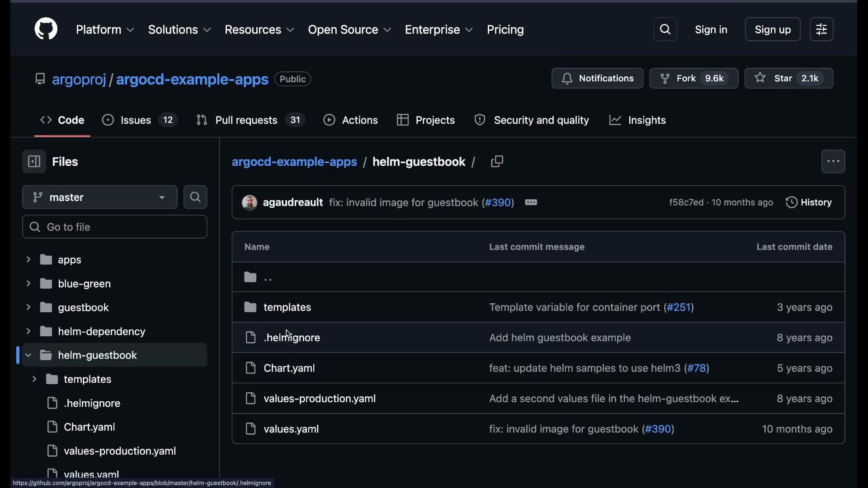Collapse the helm-guestbook folder chevron
The image size is (868, 488).
(x=28, y=356)
